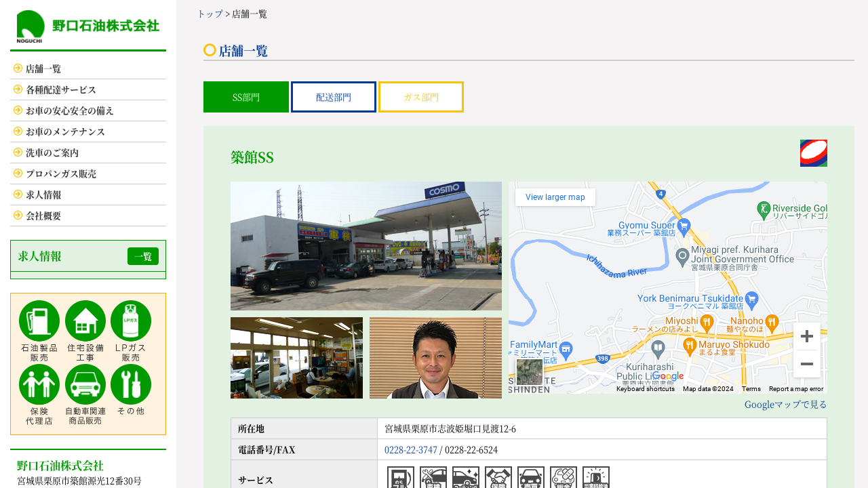The height and width of the screenshot is (488, 868).
Task: Click the 保険代理店 people icon
Action: point(39,384)
